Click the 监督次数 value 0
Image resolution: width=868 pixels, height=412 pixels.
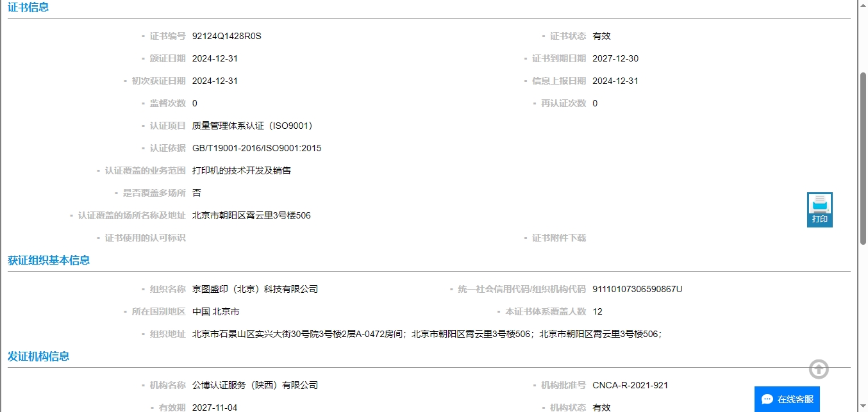pos(195,103)
